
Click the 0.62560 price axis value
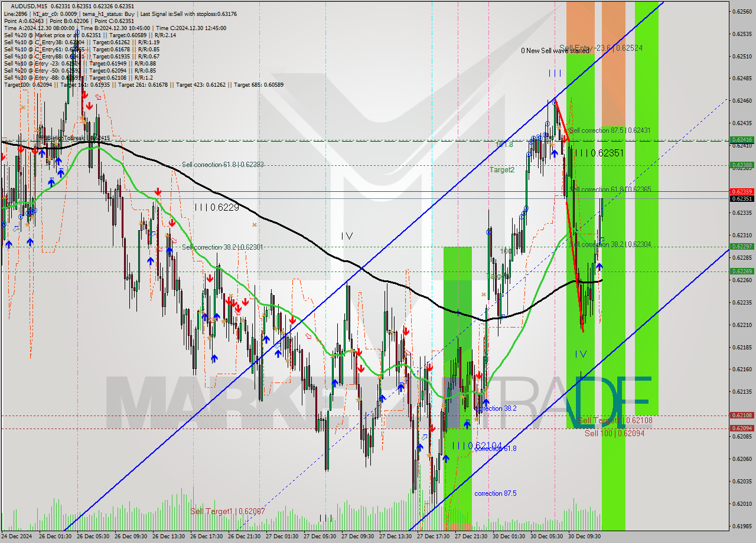(742, 11)
